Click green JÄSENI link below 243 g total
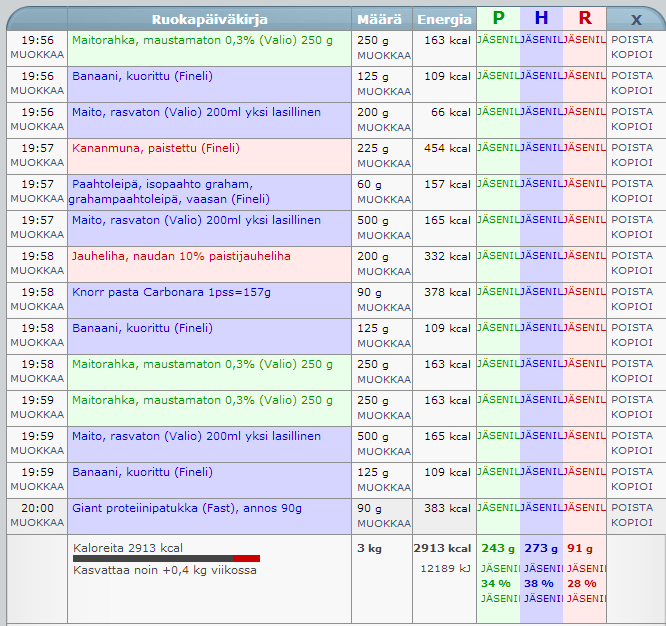This screenshot has width=666, height=626. (500, 569)
